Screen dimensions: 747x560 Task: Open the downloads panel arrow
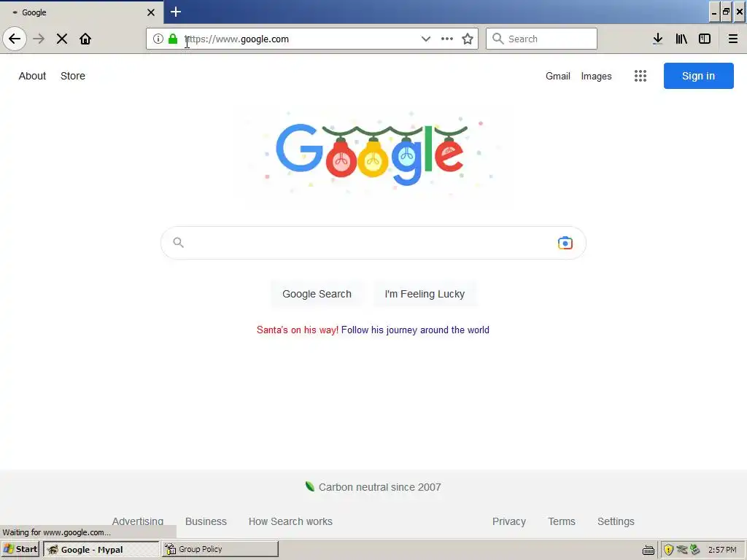pos(658,39)
